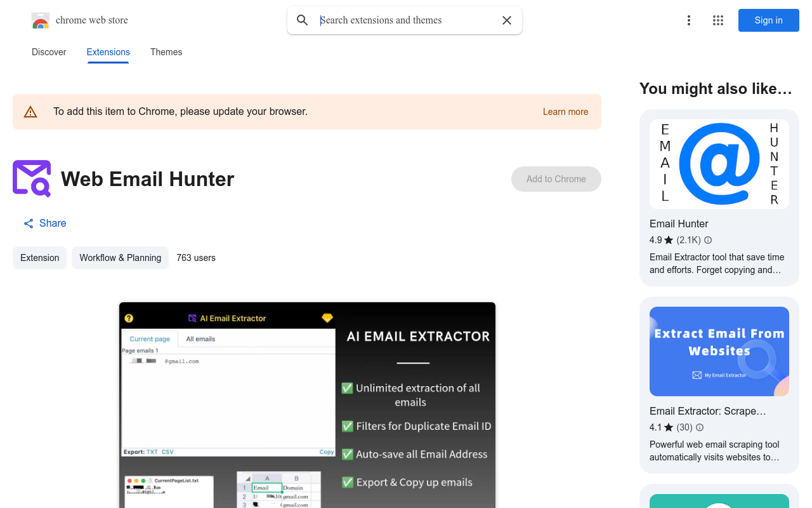Focus the Search extensions and themes field

point(406,20)
